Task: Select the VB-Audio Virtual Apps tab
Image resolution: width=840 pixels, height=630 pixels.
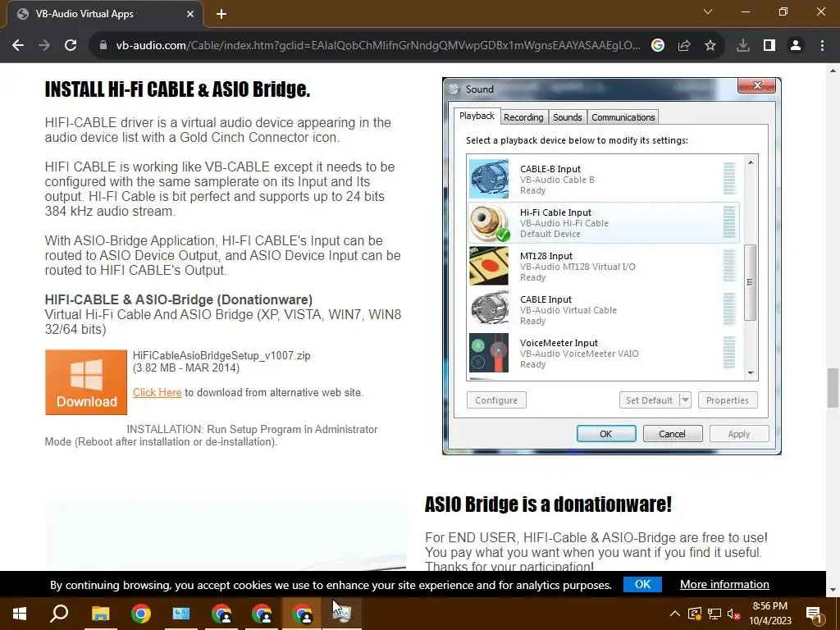Action: (105, 14)
